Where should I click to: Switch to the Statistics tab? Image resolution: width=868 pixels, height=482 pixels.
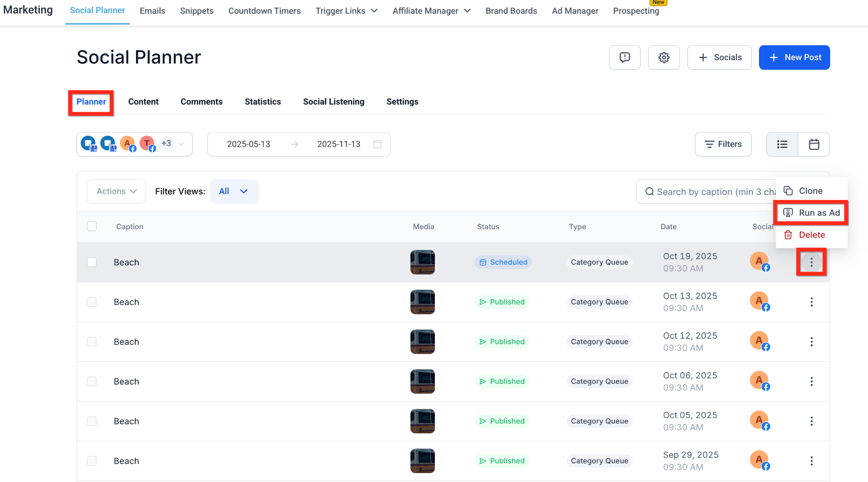pyautogui.click(x=262, y=102)
